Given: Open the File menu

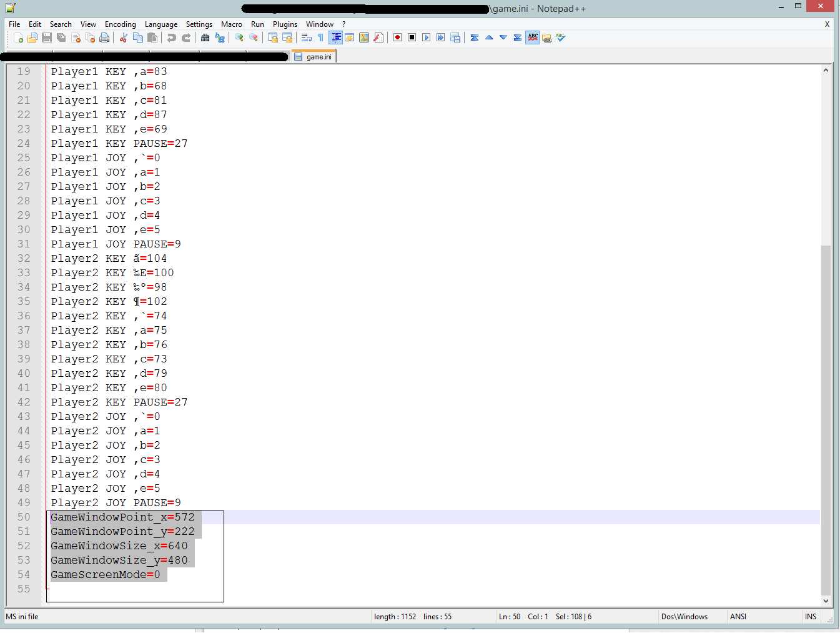Looking at the screenshot, I should 14,24.
